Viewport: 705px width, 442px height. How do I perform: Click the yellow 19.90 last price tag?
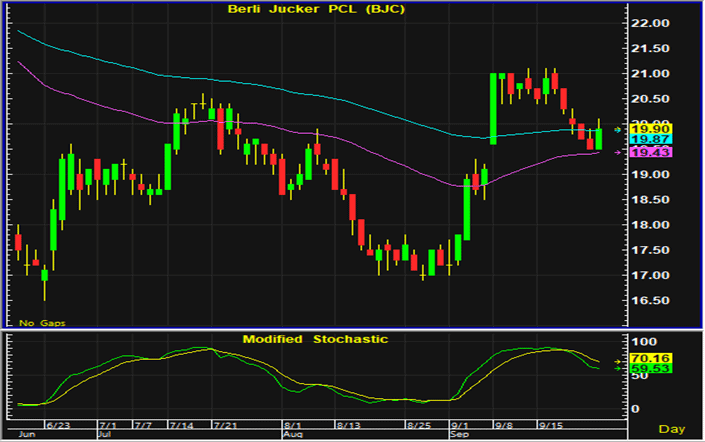pyautogui.click(x=654, y=130)
